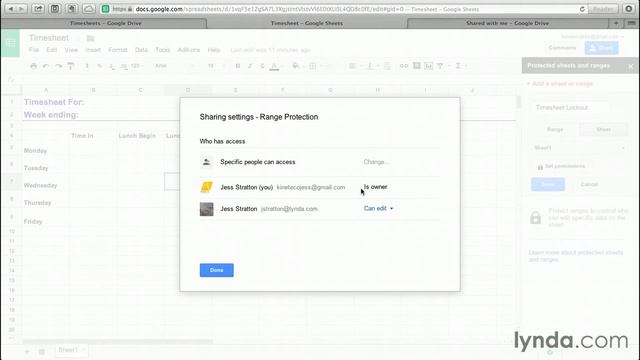Toggle Bold formatting in toolbar

(238, 66)
